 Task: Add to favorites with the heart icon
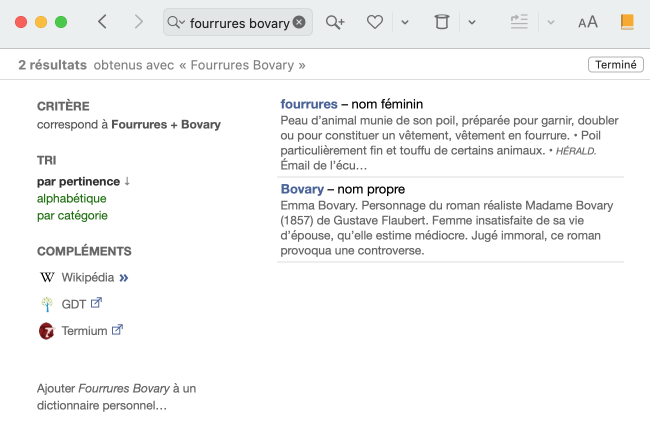pyautogui.click(x=375, y=22)
